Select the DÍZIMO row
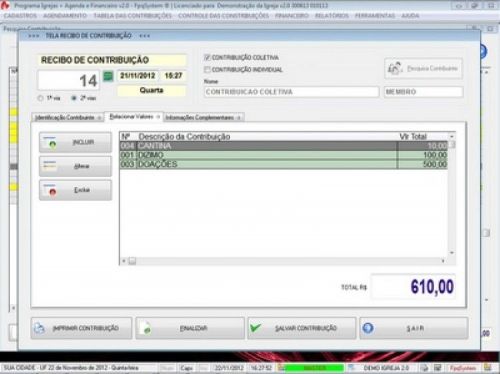500x374 pixels. point(283,155)
